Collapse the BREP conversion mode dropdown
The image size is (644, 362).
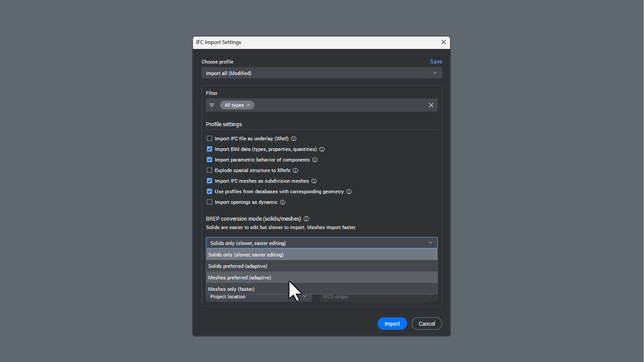[322, 243]
